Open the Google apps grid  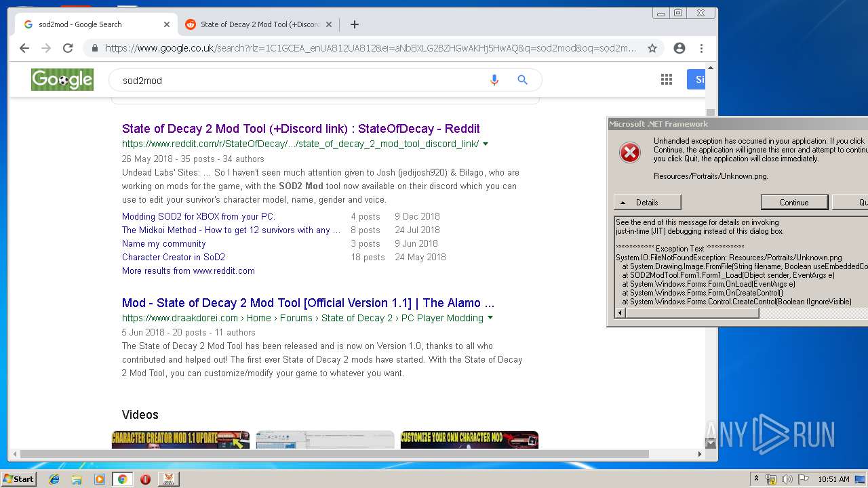pos(667,80)
